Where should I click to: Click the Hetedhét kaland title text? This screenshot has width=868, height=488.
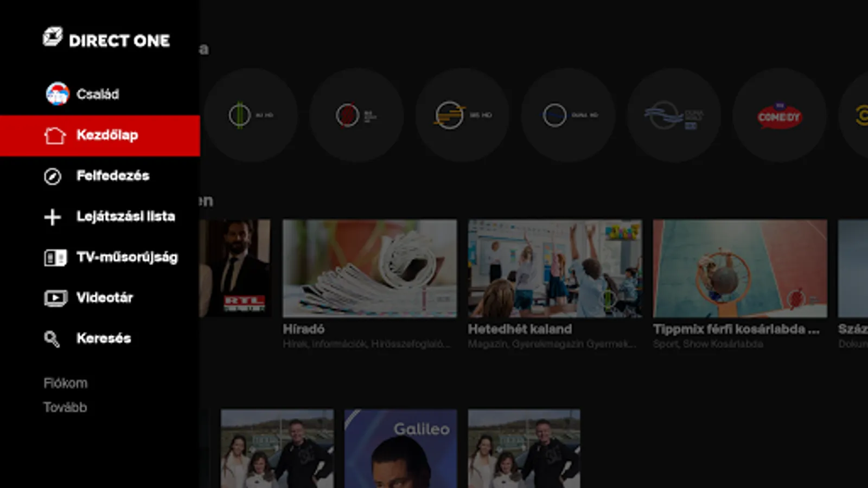[520, 329]
